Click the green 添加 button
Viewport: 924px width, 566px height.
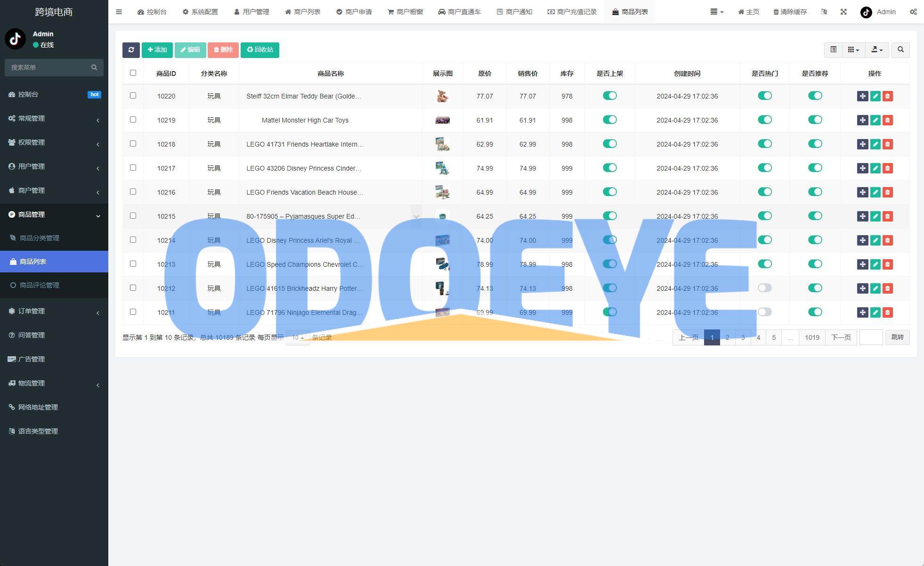pyautogui.click(x=157, y=50)
